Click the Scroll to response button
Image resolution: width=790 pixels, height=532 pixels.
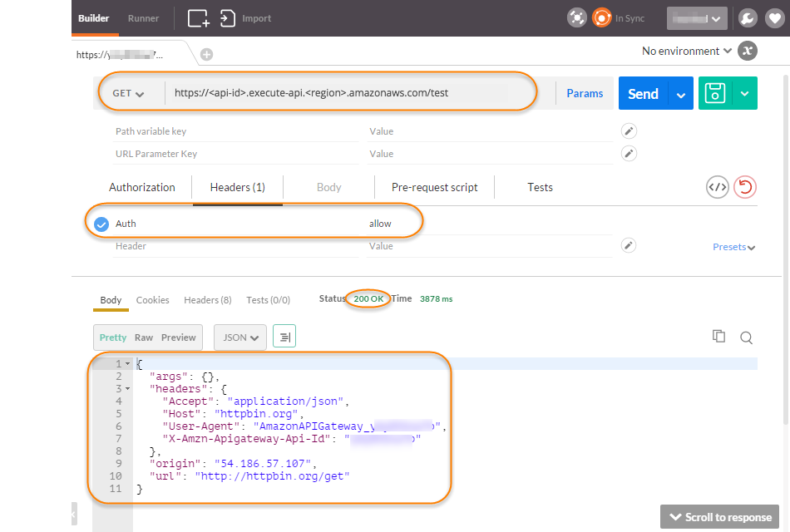[719, 516]
